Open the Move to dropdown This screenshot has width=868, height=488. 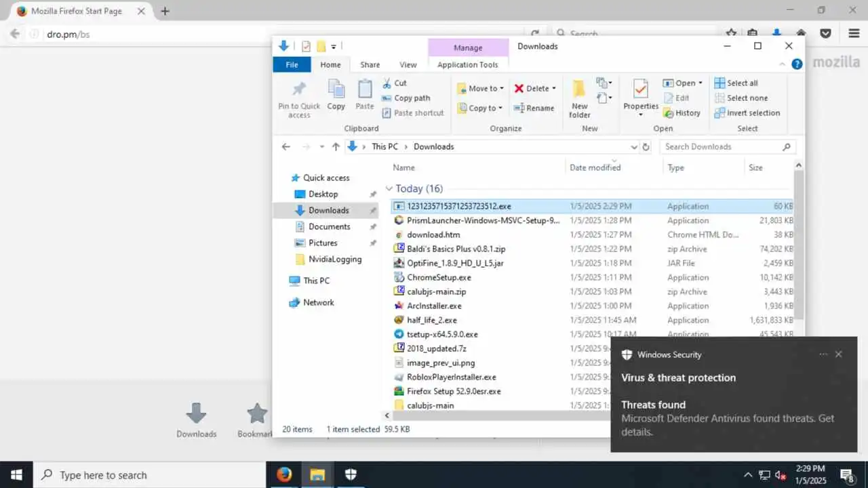pos(480,88)
